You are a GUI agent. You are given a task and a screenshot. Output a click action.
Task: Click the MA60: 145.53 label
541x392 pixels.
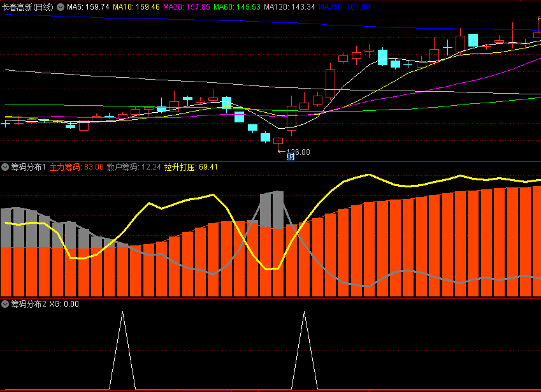tap(236, 7)
